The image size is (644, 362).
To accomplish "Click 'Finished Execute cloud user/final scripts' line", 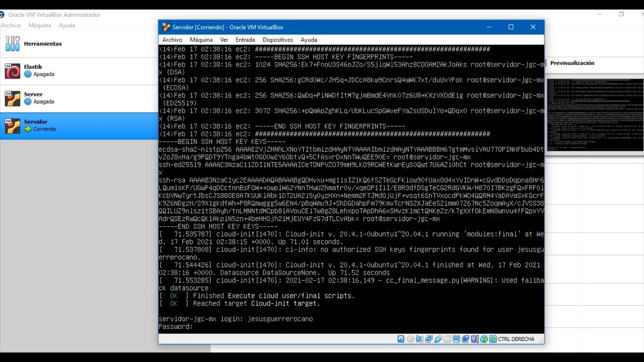I will pos(257,296).
